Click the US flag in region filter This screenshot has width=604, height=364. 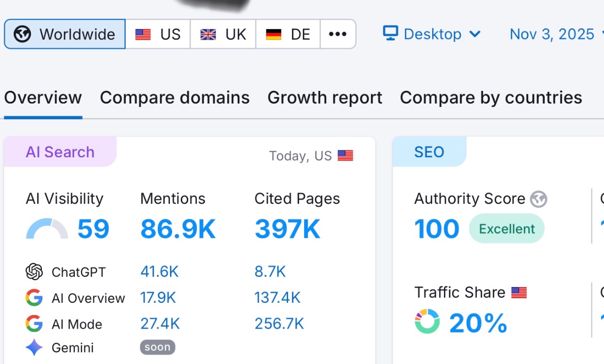(143, 34)
